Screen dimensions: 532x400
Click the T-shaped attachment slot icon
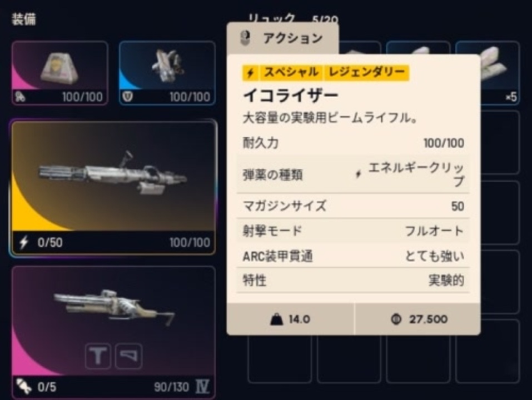[98, 356]
